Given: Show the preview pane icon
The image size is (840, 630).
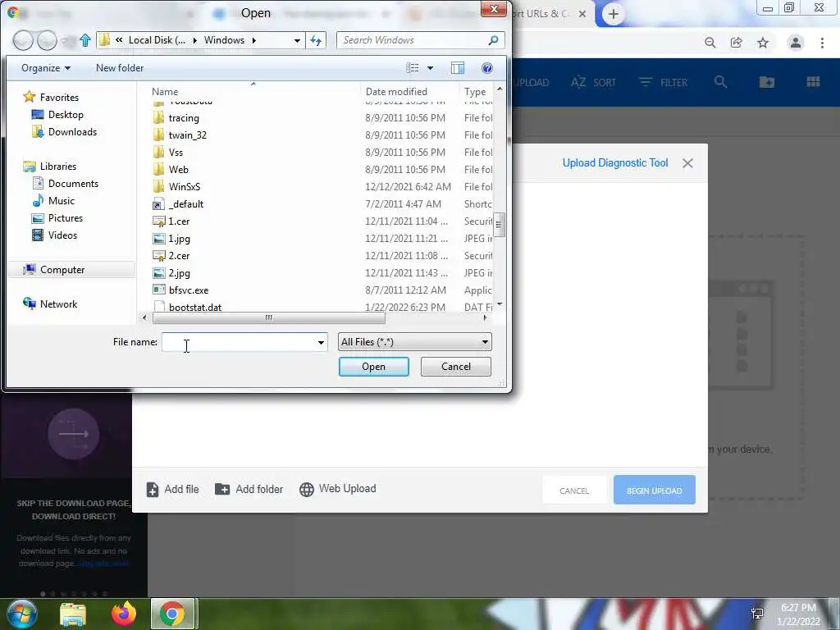Looking at the screenshot, I should click(458, 68).
